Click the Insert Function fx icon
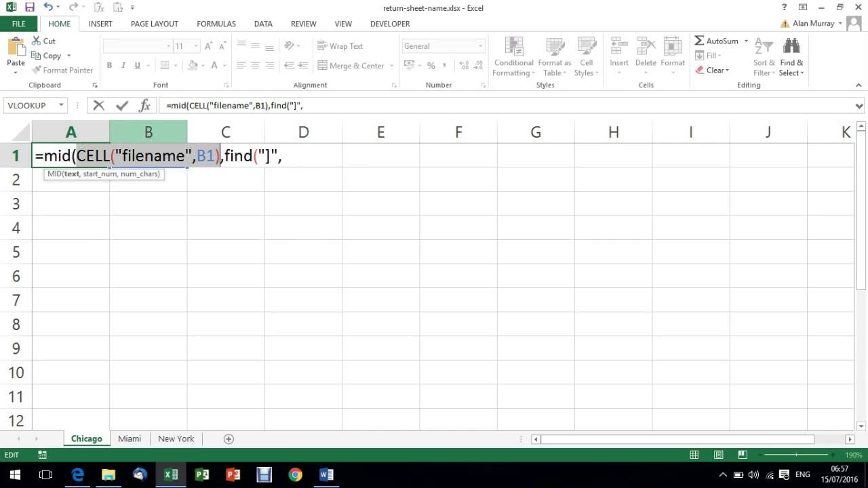The height and width of the screenshot is (488, 868). click(x=144, y=106)
